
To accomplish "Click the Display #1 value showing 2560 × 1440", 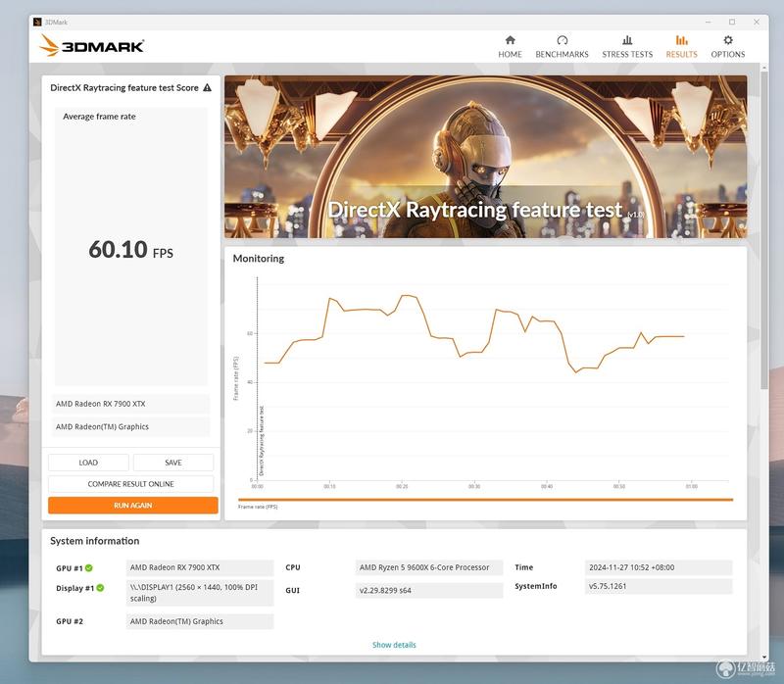I will (200, 593).
